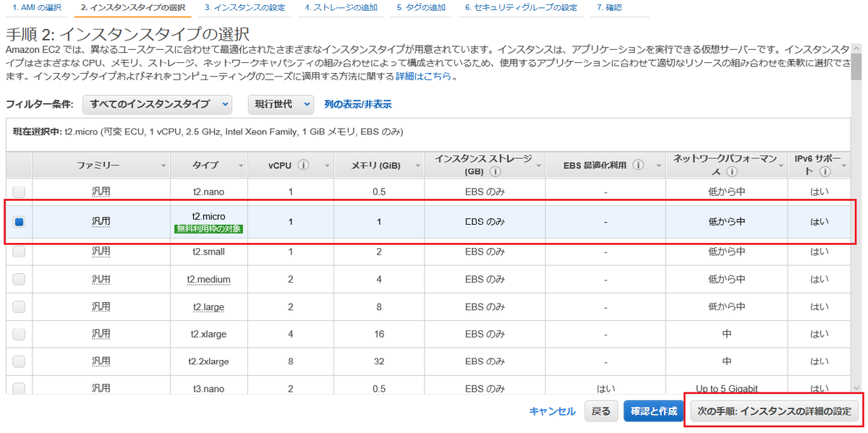Select the t3.nano row checkbox
Image resolution: width=868 pixels, height=433 pixels.
click(x=19, y=388)
